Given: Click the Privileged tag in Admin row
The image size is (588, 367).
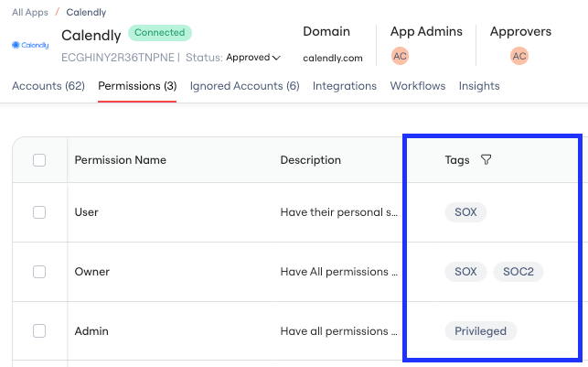Looking at the screenshot, I should coord(481,331).
